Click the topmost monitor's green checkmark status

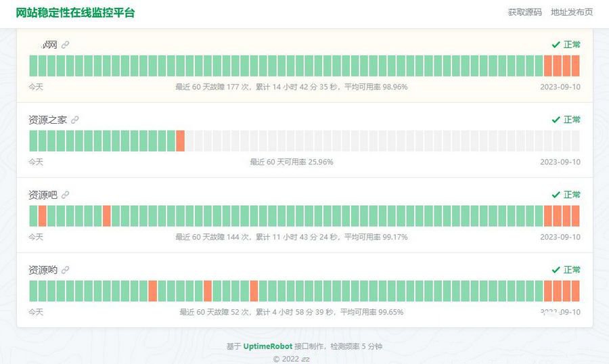[x=556, y=45]
